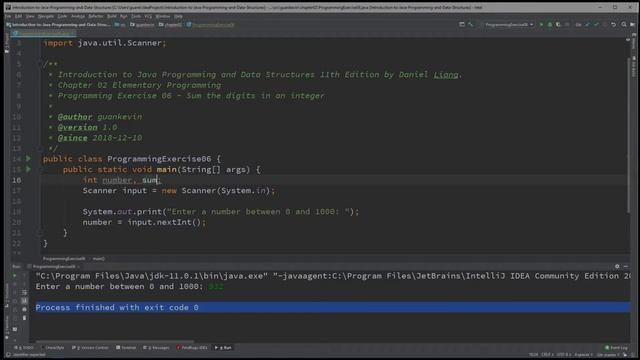Open the Run panel settings gear

pos(617,266)
